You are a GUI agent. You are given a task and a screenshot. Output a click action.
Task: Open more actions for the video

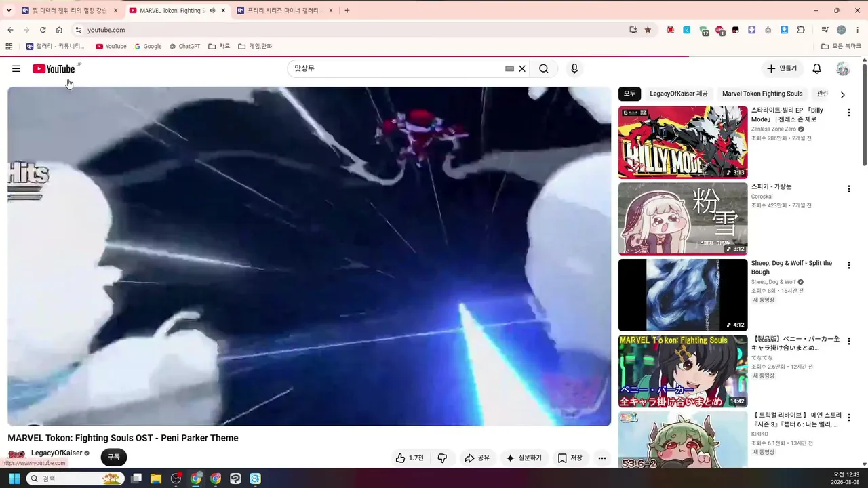(601, 458)
